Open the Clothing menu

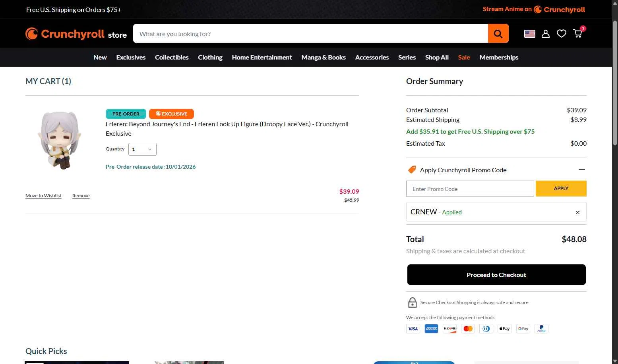coord(210,57)
